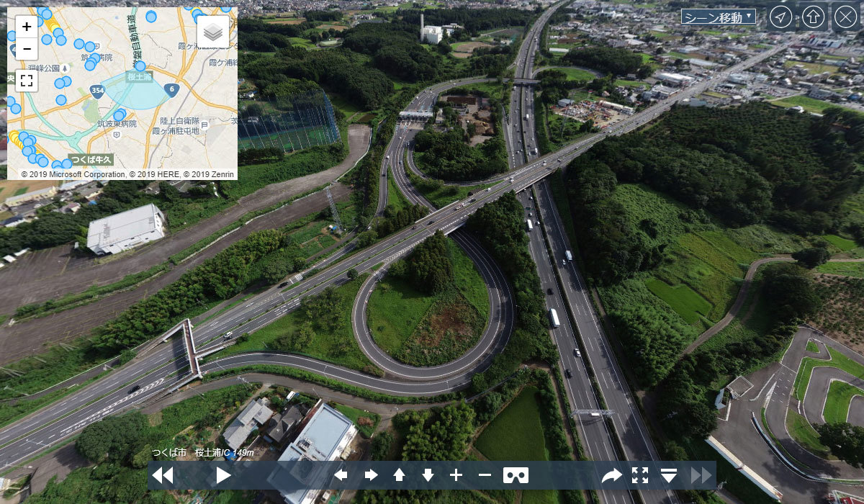Screen dimensions: 864x504
Task: Open the map layers selector
Action: pyautogui.click(x=213, y=32)
